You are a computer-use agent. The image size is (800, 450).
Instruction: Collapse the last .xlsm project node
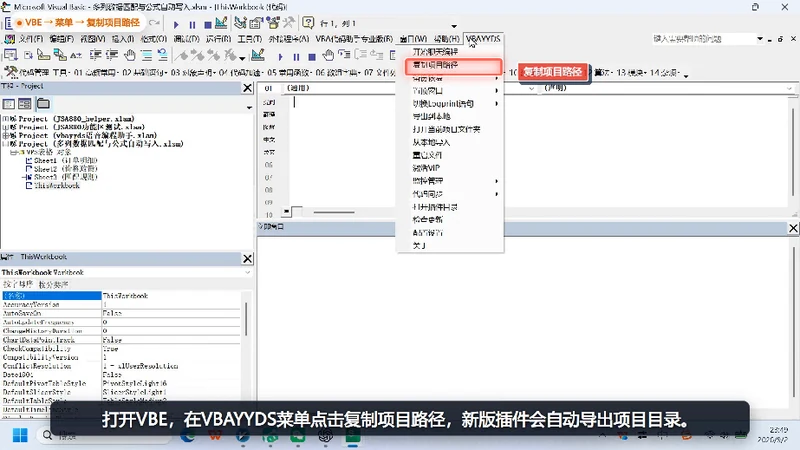(x=6, y=144)
